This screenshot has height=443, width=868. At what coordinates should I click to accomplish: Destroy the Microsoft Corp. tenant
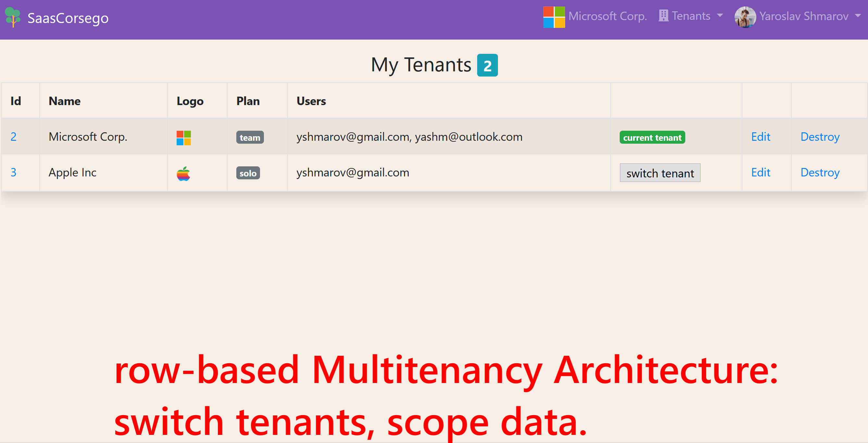[820, 137]
